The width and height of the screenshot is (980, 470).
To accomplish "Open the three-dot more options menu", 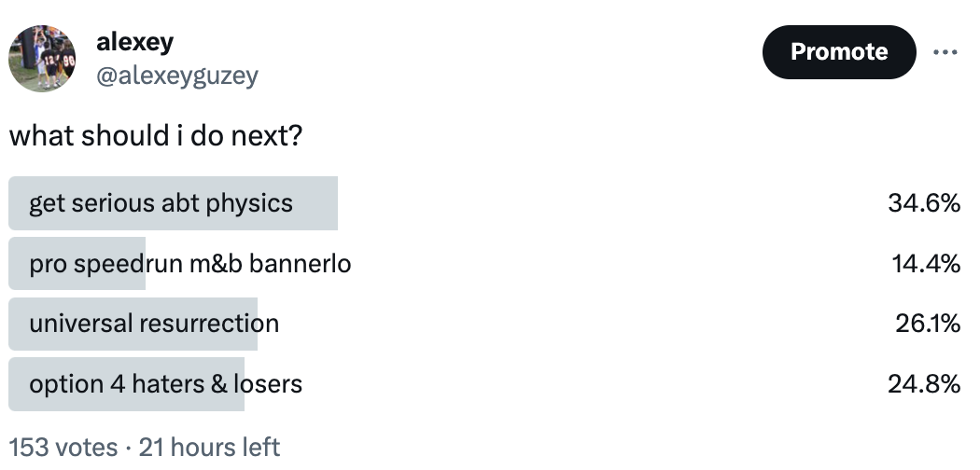I will click(945, 52).
